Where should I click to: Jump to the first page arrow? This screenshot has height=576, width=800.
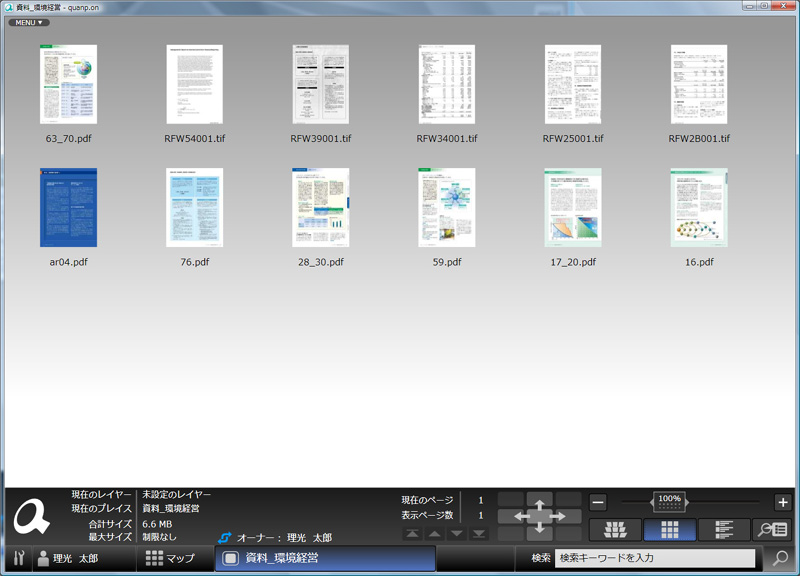point(411,534)
